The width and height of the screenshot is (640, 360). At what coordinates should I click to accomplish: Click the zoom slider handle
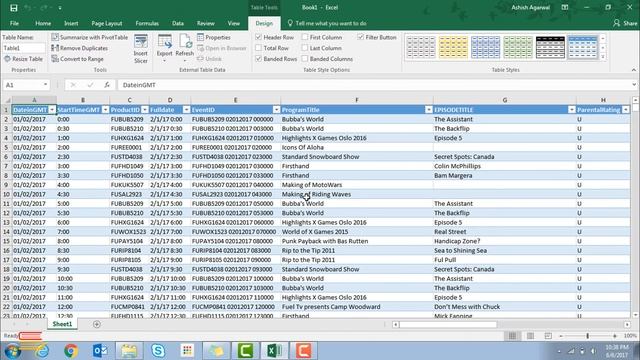tap(587, 336)
